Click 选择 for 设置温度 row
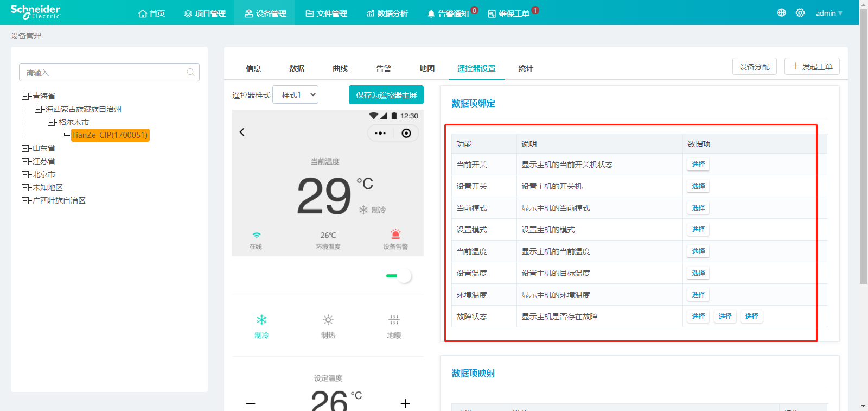The width and height of the screenshot is (868, 411). (x=698, y=273)
